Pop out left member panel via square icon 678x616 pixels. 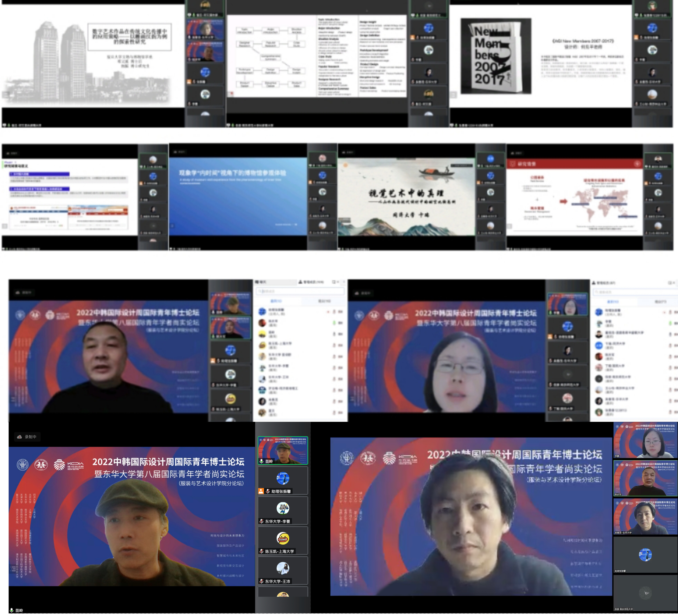point(334,282)
